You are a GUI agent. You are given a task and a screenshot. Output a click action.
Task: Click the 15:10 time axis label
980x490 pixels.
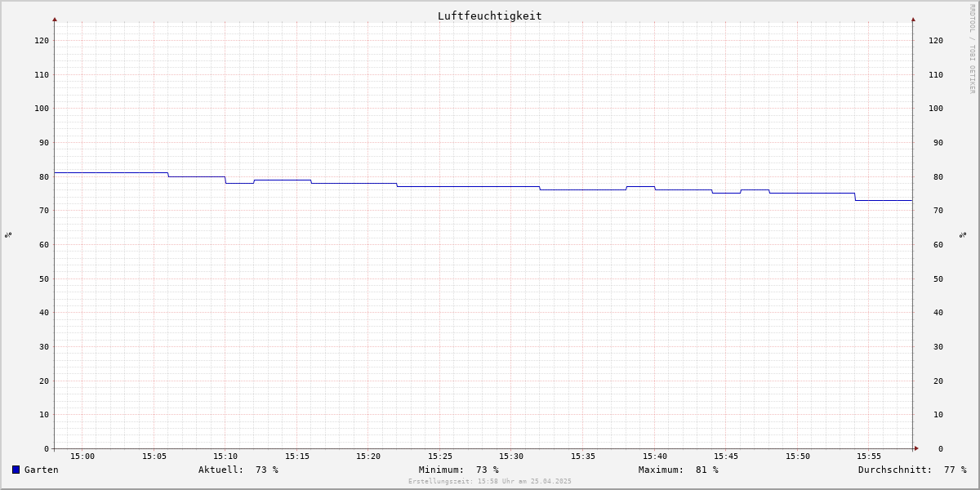pos(225,456)
